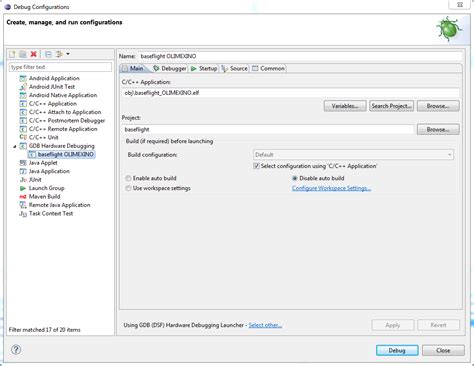The width and height of the screenshot is (474, 366).
Task: Switch to the Main tab
Action: point(133,68)
